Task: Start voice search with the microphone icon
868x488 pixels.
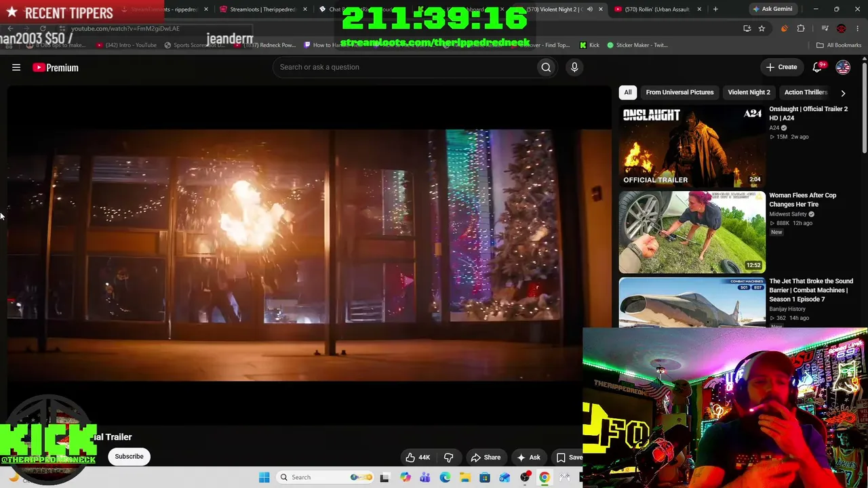Action: point(574,67)
